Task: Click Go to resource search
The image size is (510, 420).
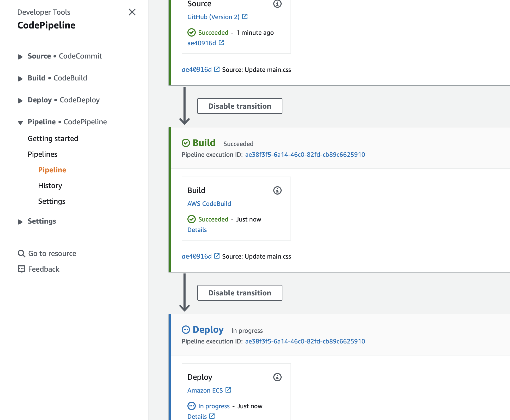Action: tap(52, 253)
